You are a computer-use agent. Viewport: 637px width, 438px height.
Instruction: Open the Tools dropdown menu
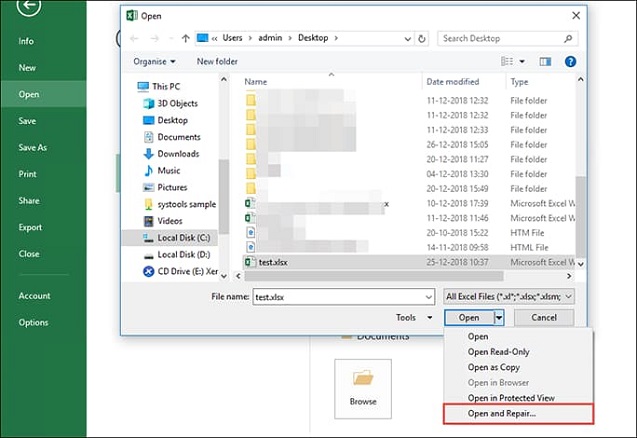414,317
